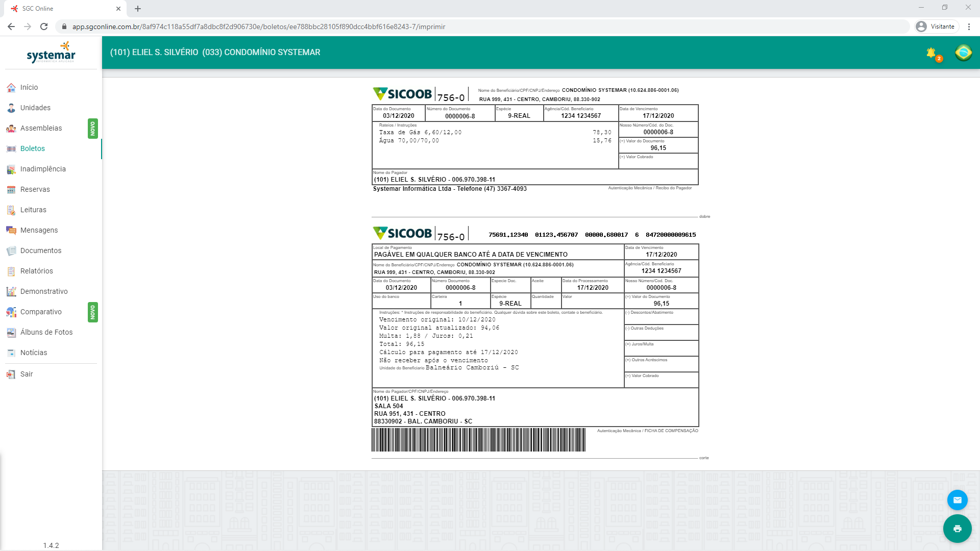
Task: Go to the Leituras section
Action: 51,210
